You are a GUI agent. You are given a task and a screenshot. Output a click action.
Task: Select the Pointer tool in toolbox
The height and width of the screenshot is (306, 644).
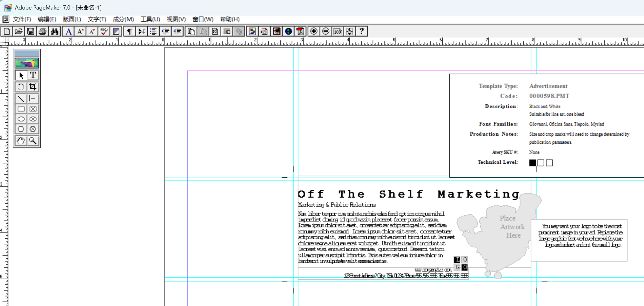point(21,75)
